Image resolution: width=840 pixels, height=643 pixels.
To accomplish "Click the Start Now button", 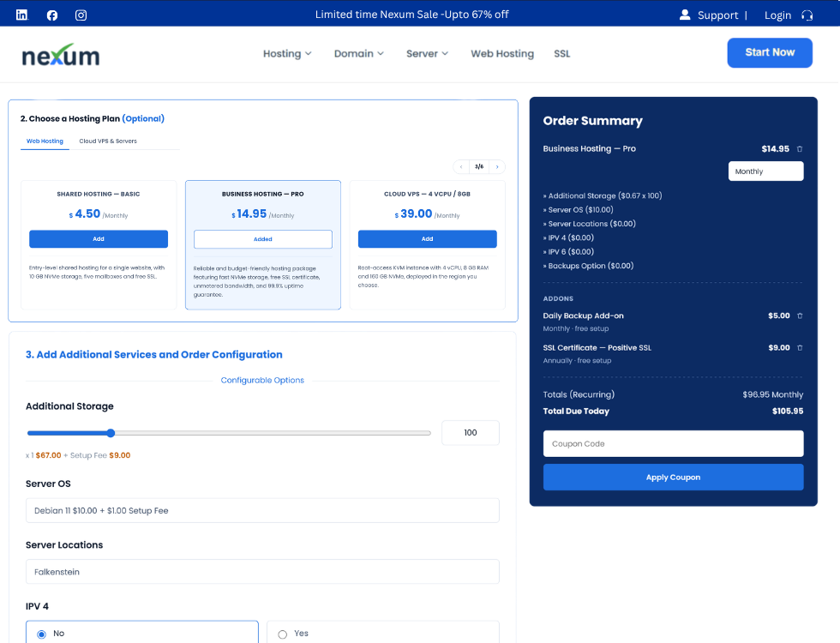I will [x=770, y=52].
